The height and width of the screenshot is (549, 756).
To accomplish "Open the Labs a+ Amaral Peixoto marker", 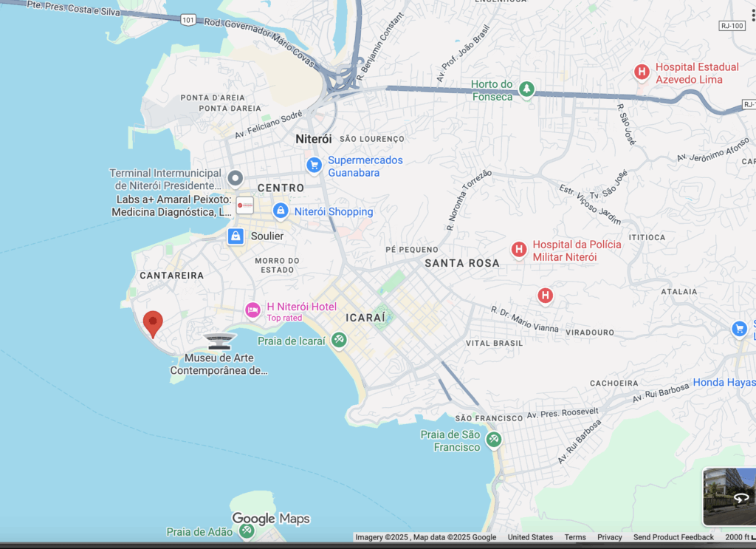I will [x=245, y=205].
